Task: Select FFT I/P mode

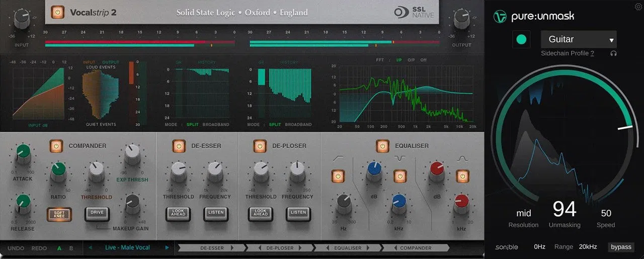Action: [x=398, y=60]
